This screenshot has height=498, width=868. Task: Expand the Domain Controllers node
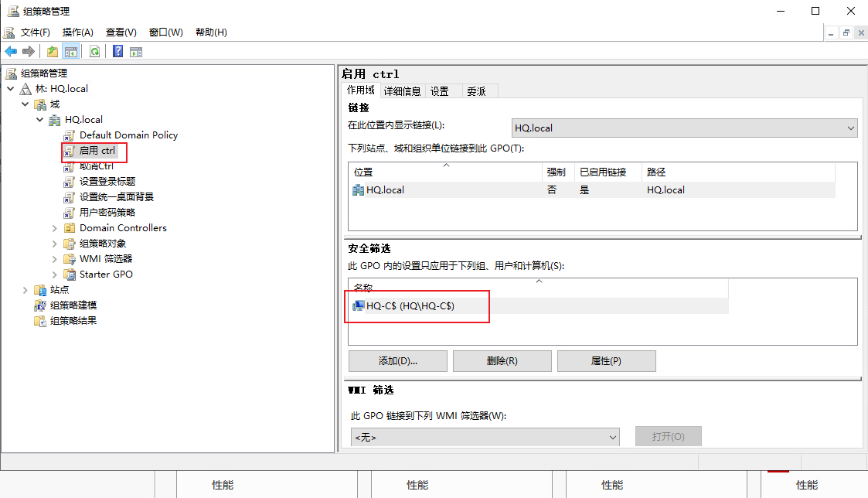[x=54, y=228]
